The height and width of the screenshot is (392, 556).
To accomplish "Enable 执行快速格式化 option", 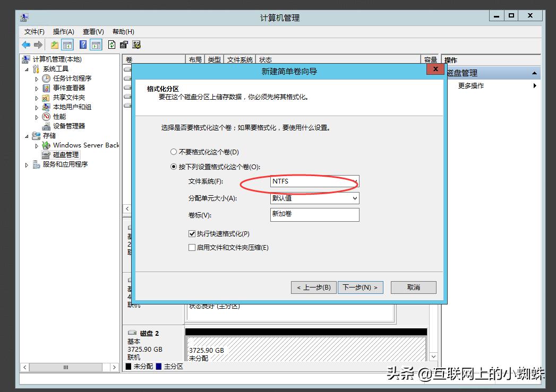I will click(x=192, y=234).
